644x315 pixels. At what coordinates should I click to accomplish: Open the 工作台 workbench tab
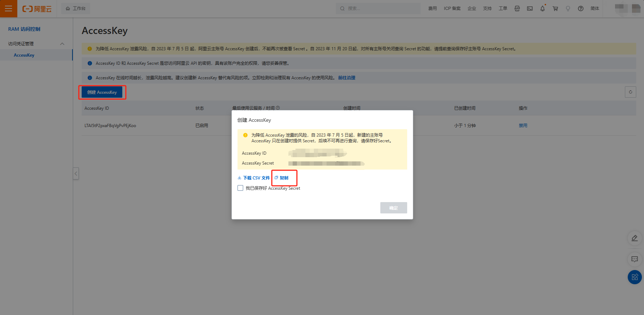[x=76, y=8]
